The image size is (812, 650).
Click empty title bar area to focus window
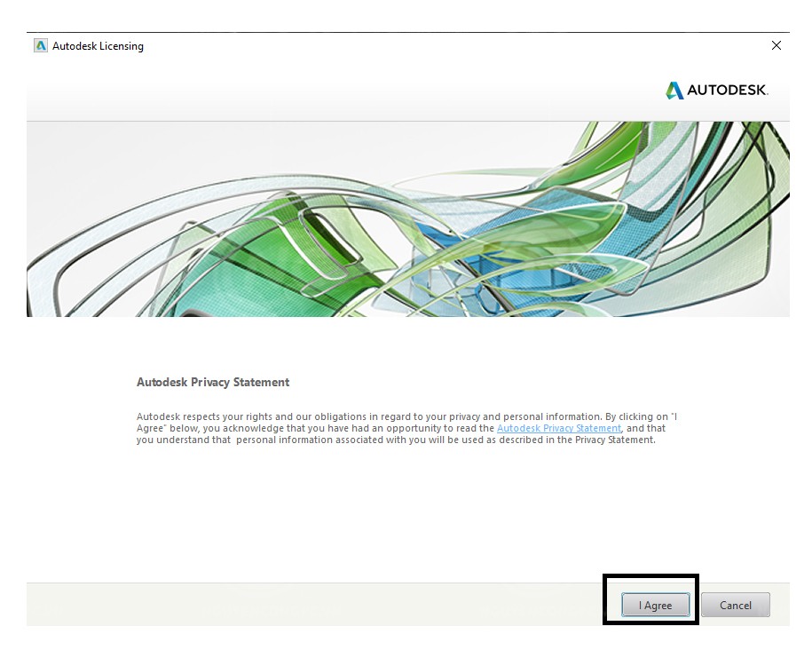coord(444,46)
